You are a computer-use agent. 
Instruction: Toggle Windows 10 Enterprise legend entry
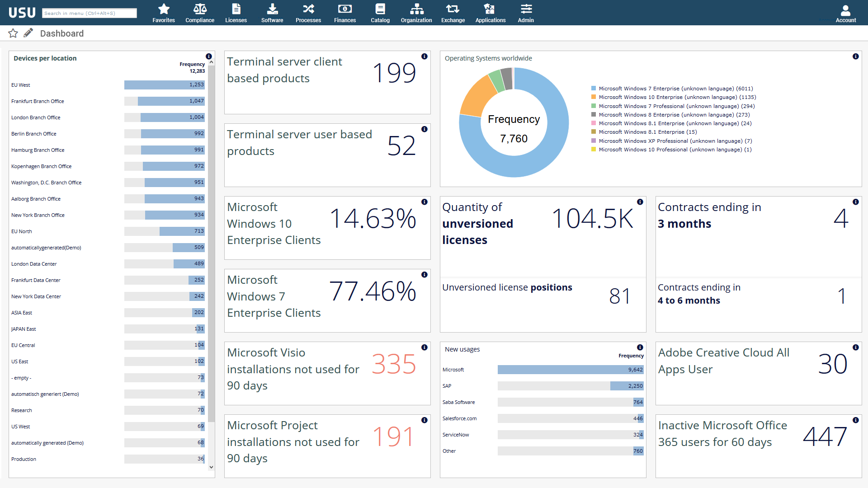[x=677, y=97]
